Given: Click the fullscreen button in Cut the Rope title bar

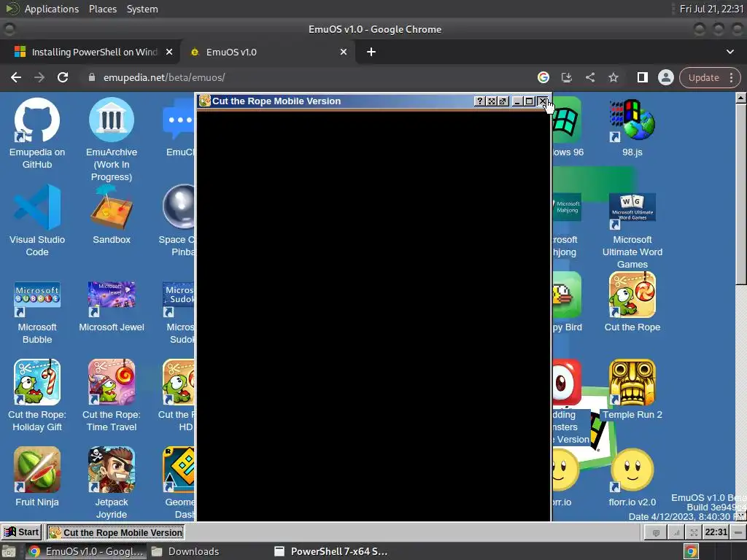Looking at the screenshot, I should [491, 101].
